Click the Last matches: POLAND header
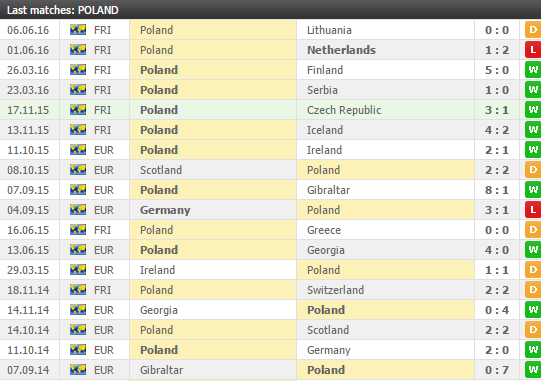 point(62,10)
